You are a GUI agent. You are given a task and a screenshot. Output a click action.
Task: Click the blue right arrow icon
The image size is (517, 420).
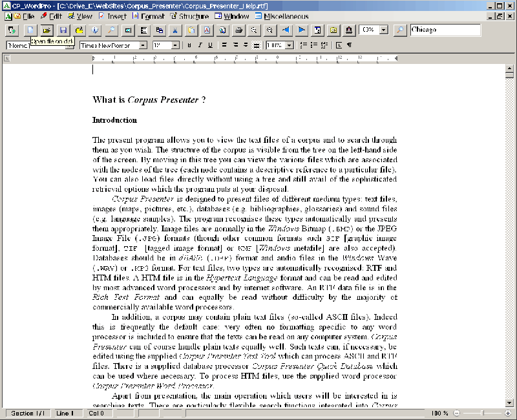301,30
